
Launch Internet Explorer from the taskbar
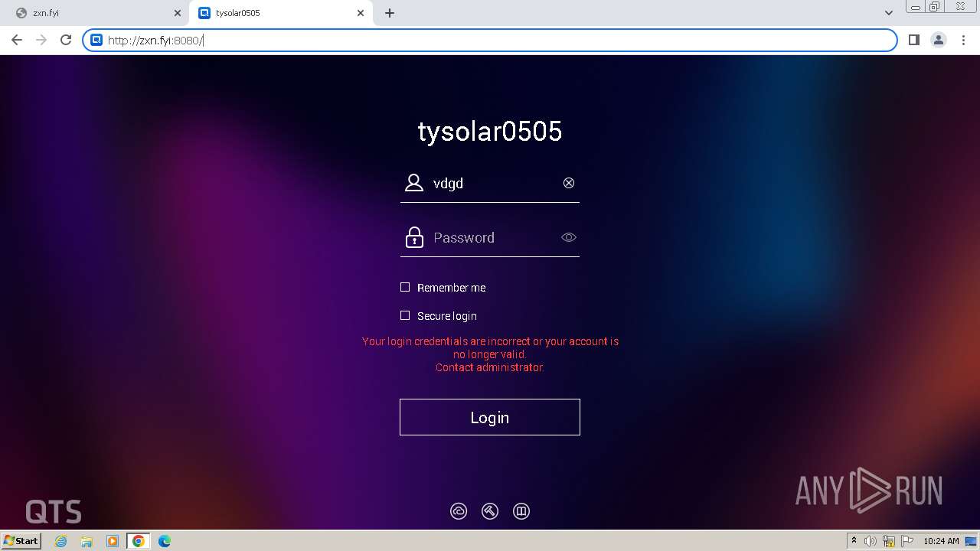click(x=61, y=541)
